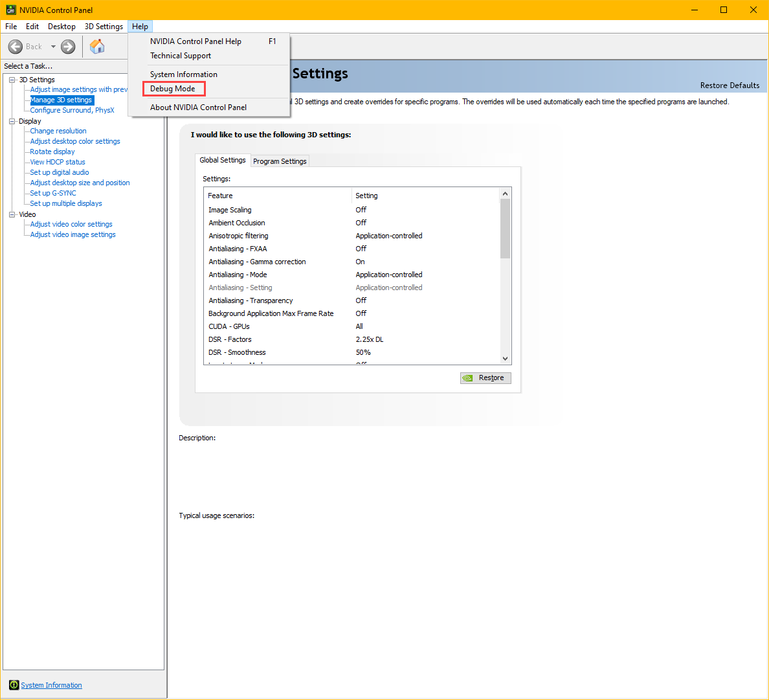769x700 pixels.
Task: Click the 2.25x DL setting value
Action: (x=370, y=339)
